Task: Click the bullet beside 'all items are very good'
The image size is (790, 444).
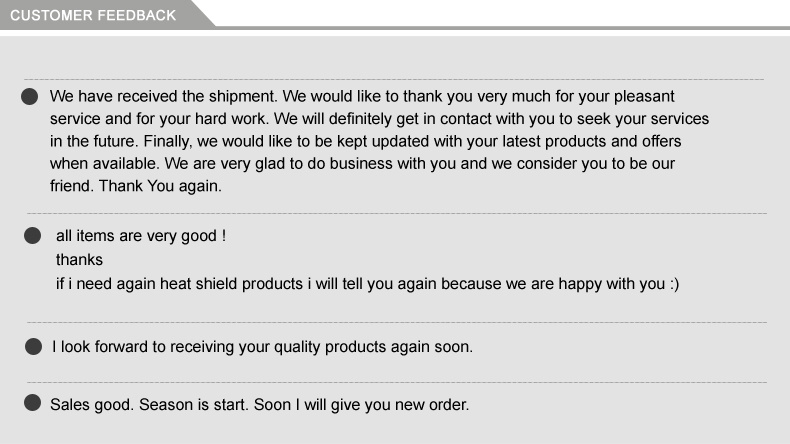Action: click(33, 235)
